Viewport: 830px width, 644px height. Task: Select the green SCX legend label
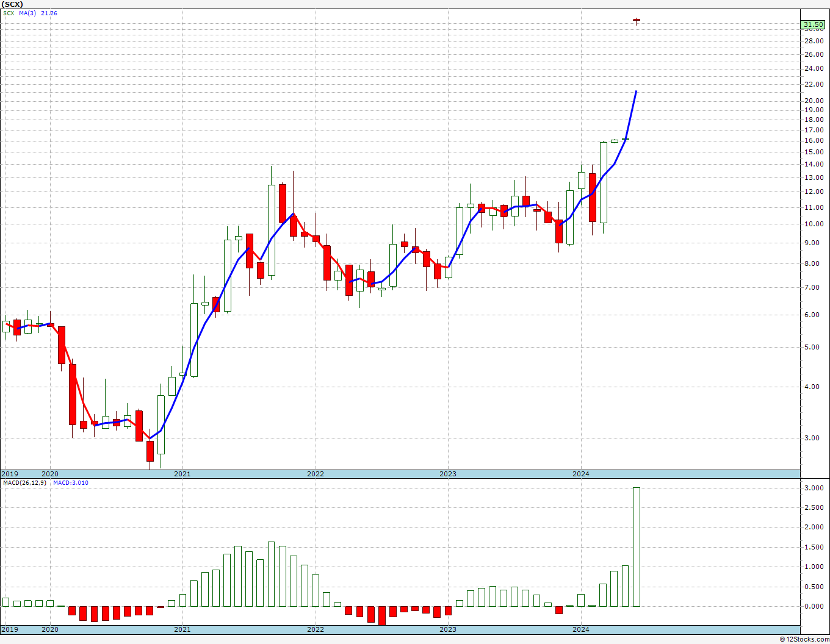(x=7, y=13)
